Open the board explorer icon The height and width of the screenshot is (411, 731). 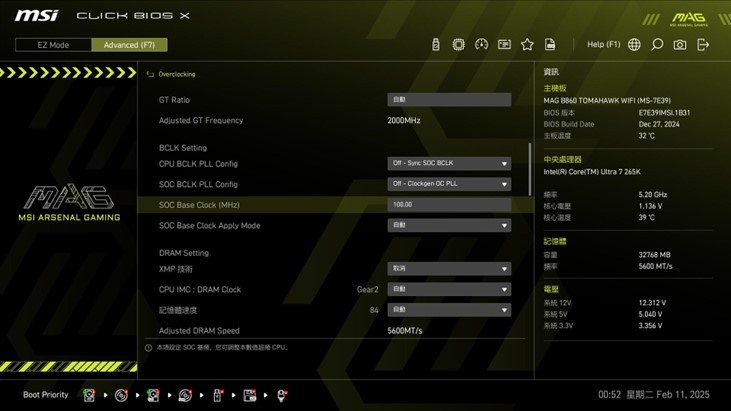coord(504,45)
